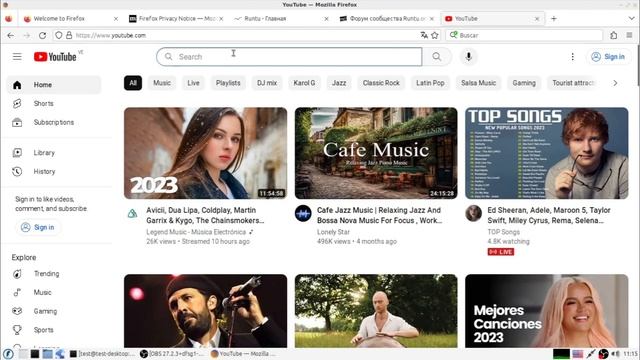Viewport: 640px width, 360px height.
Task: Open Firefox application menu
Action: 629,36
